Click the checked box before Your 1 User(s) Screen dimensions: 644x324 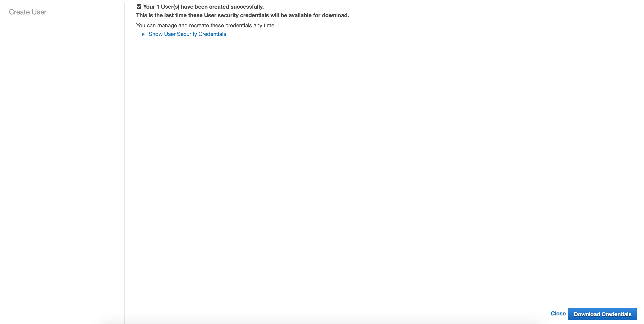point(139,7)
